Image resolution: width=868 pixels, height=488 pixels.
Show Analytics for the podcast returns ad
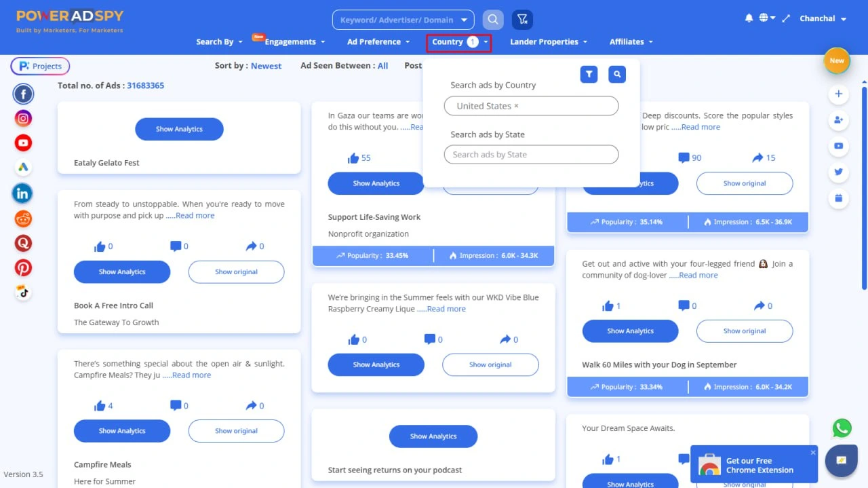point(433,436)
